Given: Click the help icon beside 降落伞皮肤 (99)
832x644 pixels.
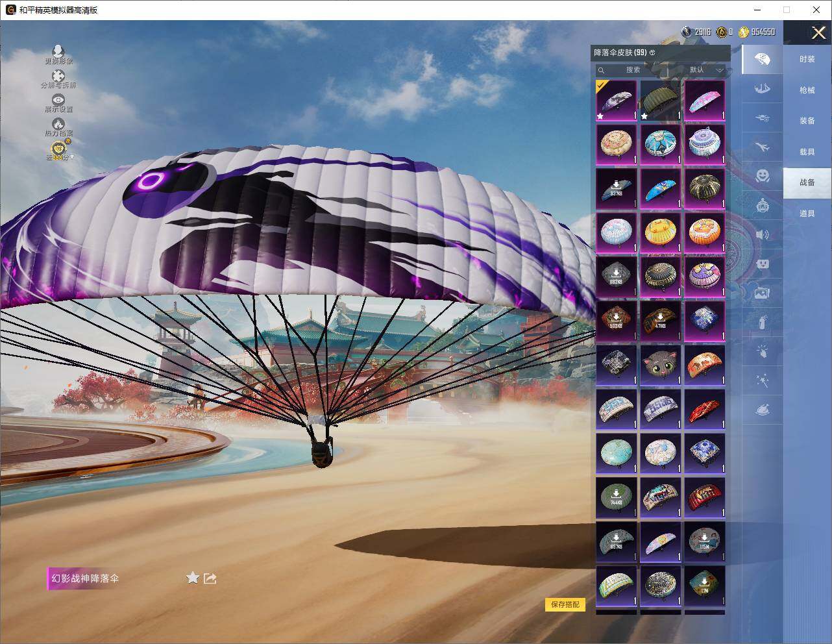Looking at the screenshot, I should pos(652,53).
